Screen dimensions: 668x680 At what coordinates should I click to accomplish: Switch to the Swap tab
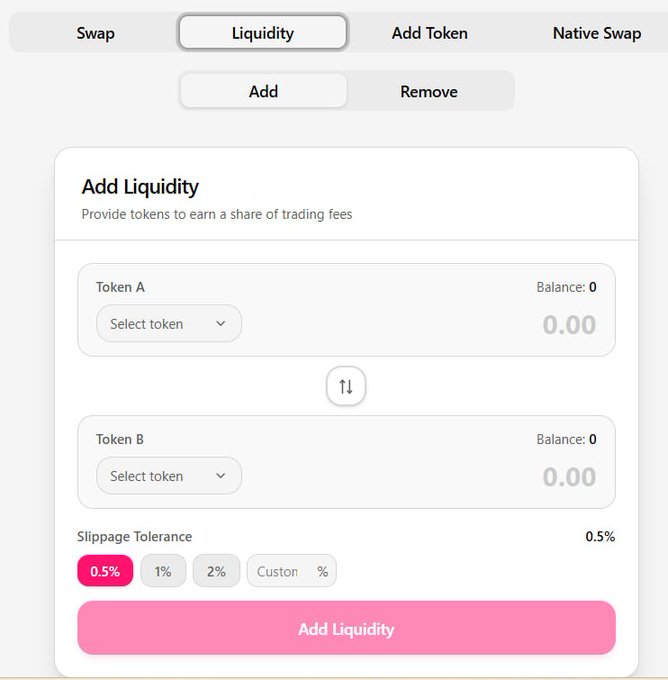point(96,33)
